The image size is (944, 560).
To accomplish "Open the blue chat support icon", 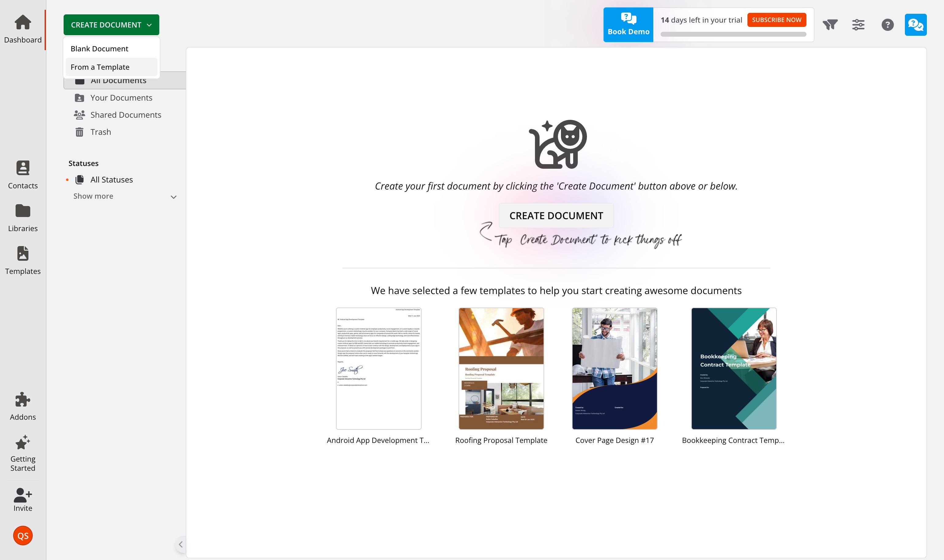I will 915,25.
